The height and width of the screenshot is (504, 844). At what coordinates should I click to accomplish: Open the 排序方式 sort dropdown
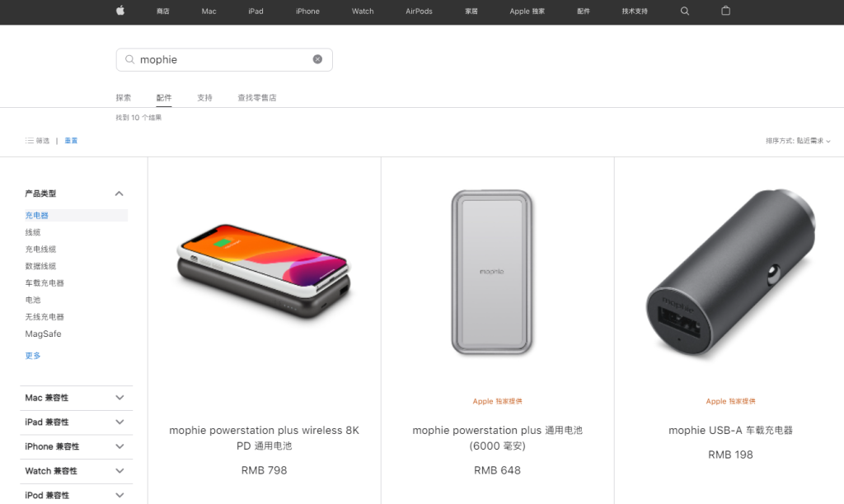click(798, 141)
